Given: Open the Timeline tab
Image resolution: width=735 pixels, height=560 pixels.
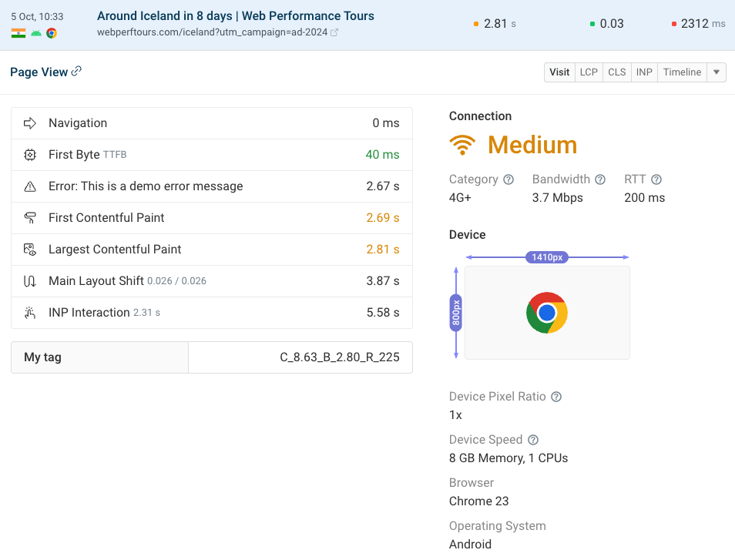Looking at the screenshot, I should (682, 72).
